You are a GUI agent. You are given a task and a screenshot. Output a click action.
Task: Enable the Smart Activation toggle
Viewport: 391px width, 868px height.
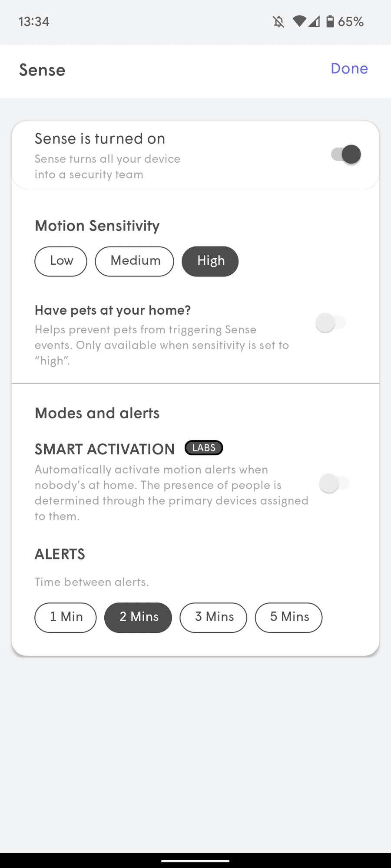coord(334,483)
